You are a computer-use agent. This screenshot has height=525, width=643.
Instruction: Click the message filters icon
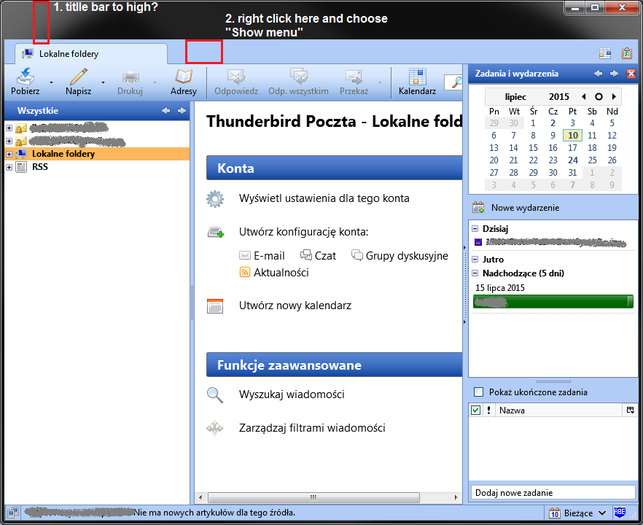[215, 428]
